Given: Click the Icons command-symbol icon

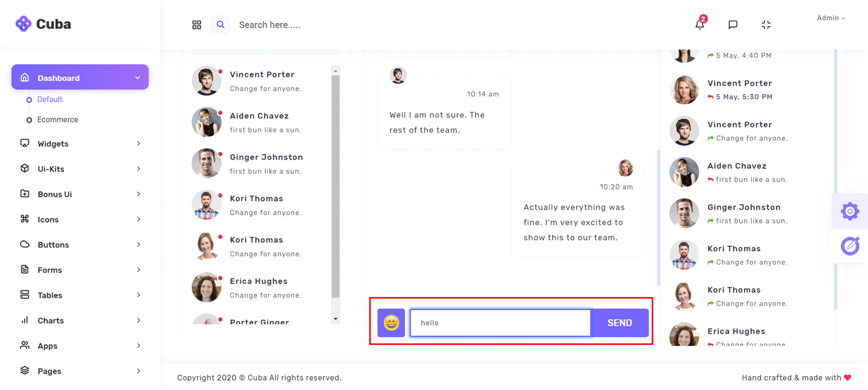Looking at the screenshot, I should click(25, 219).
